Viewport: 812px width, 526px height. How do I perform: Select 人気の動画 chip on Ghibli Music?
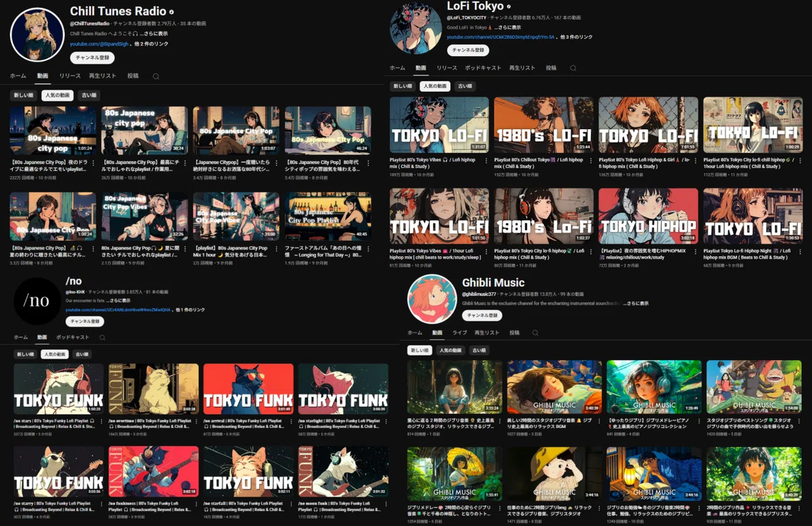point(451,350)
